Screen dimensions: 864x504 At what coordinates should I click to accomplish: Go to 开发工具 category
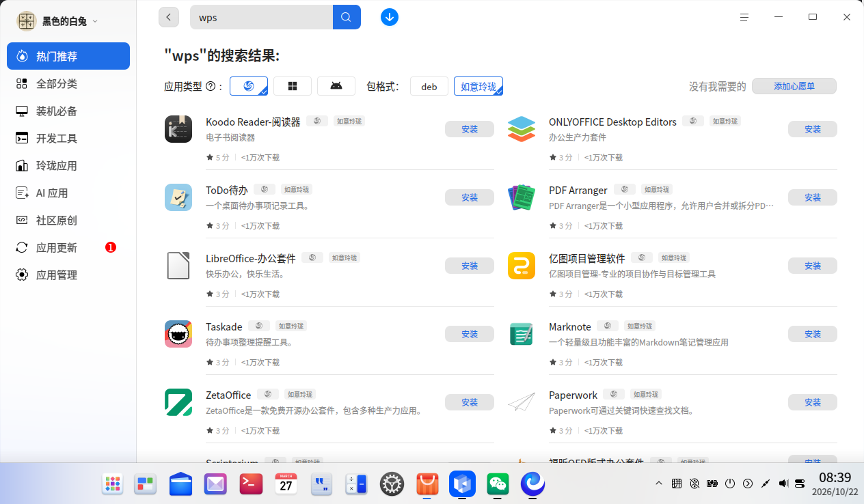68,138
